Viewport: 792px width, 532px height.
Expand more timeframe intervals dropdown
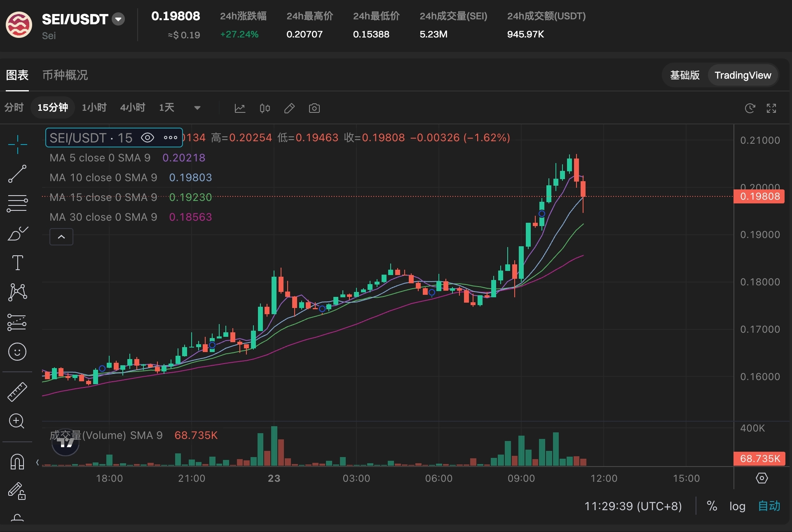[197, 108]
